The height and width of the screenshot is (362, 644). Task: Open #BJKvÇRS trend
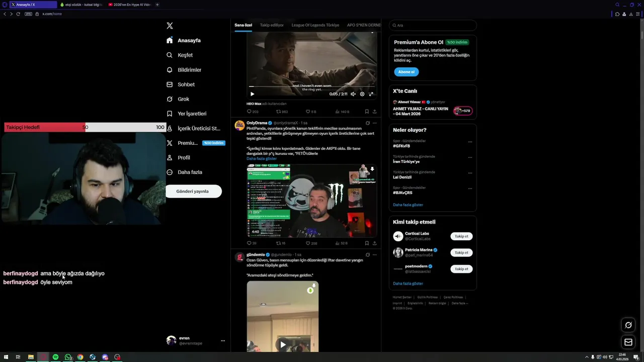pyautogui.click(x=403, y=193)
